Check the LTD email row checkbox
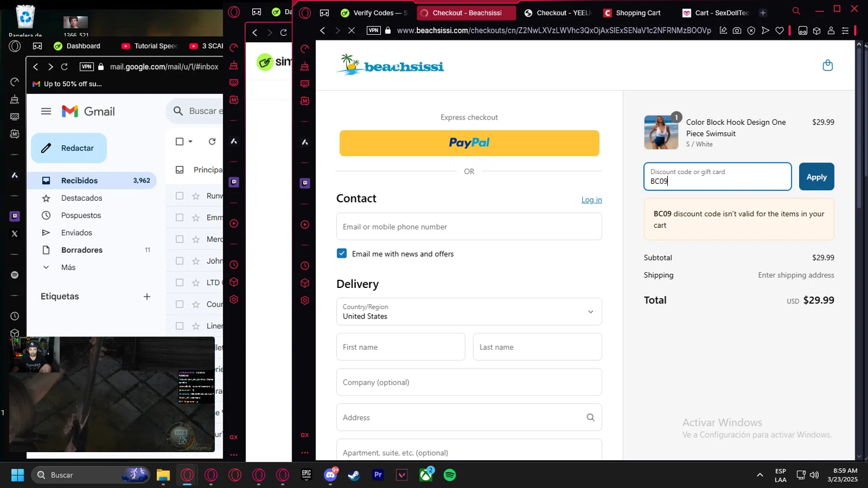The width and height of the screenshot is (868, 488). [x=179, y=283]
